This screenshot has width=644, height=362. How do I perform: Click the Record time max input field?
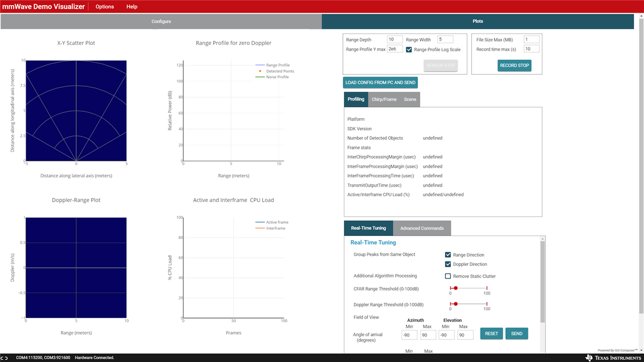(531, 49)
